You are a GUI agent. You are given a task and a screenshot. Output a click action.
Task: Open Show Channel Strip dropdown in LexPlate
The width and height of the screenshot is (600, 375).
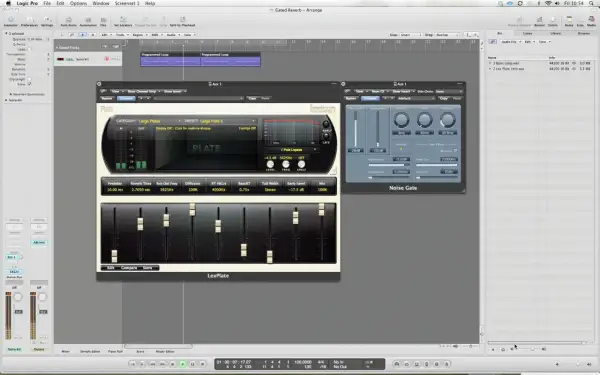[x=144, y=91]
